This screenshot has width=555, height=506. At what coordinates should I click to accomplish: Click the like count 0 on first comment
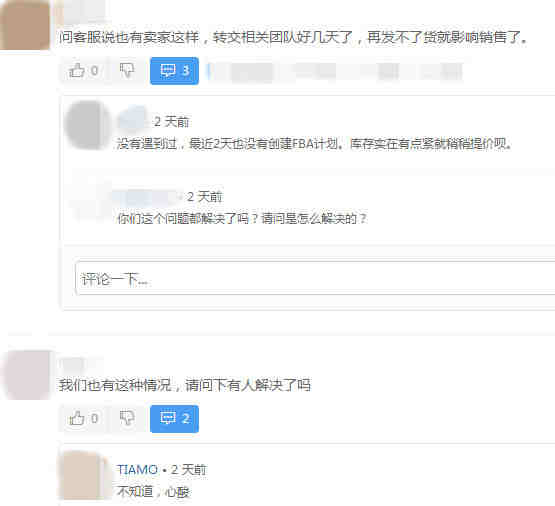click(95, 70)
